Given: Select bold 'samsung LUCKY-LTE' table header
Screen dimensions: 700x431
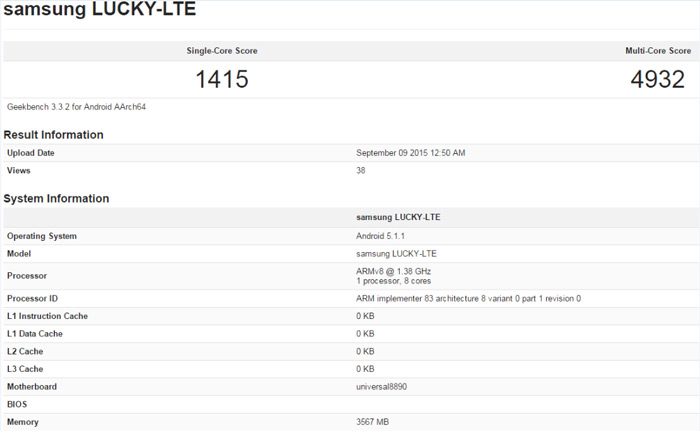Looking at the screenshot, I should 398,217.
